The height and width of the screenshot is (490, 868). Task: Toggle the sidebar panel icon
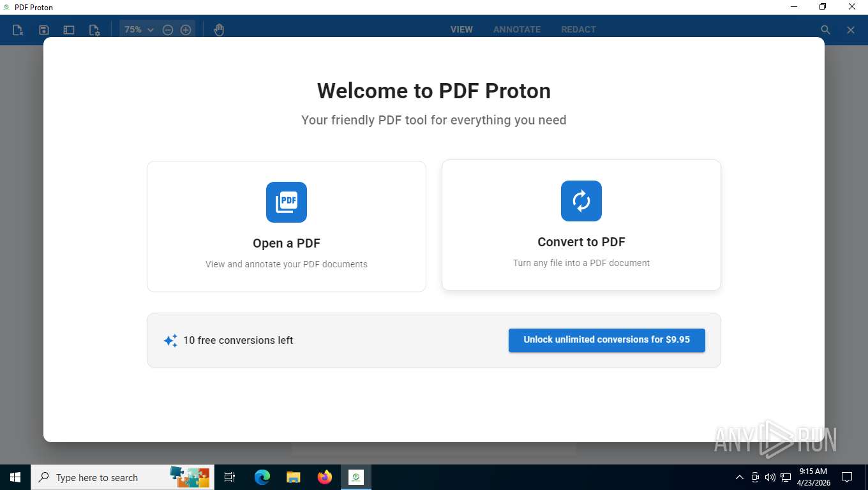click(x=69, y=30)
